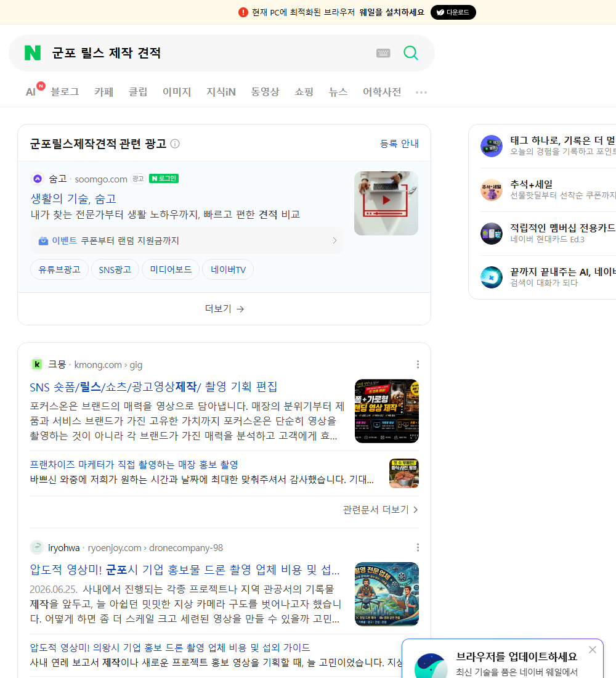Click the Whale logo in update popup
616x678 pixels.
pos(431,666)
